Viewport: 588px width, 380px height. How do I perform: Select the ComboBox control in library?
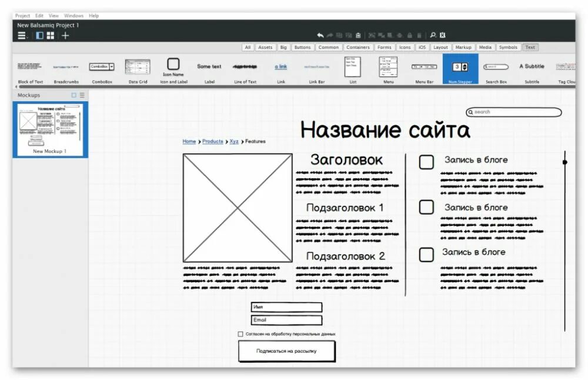coord(102,70)
